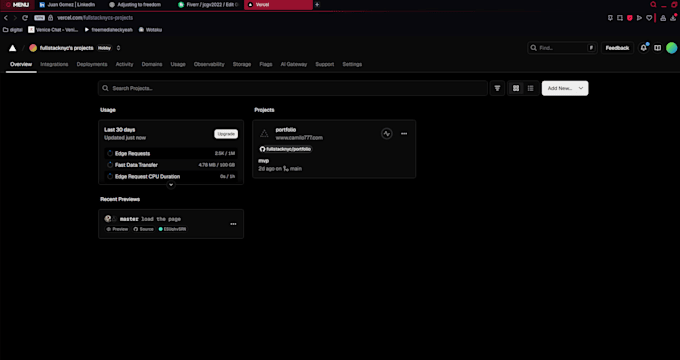Open the Domains tab
Screen dimensions: 680x360
(x=152, y=64)
